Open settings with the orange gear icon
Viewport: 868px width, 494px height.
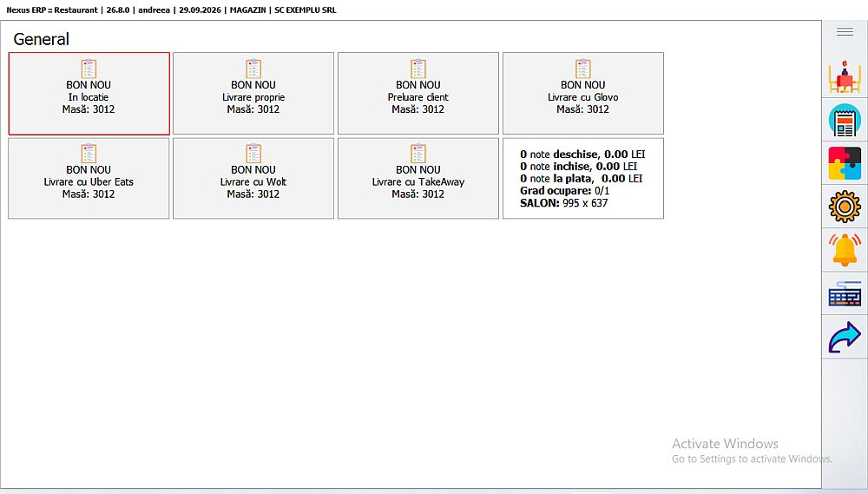845,207
